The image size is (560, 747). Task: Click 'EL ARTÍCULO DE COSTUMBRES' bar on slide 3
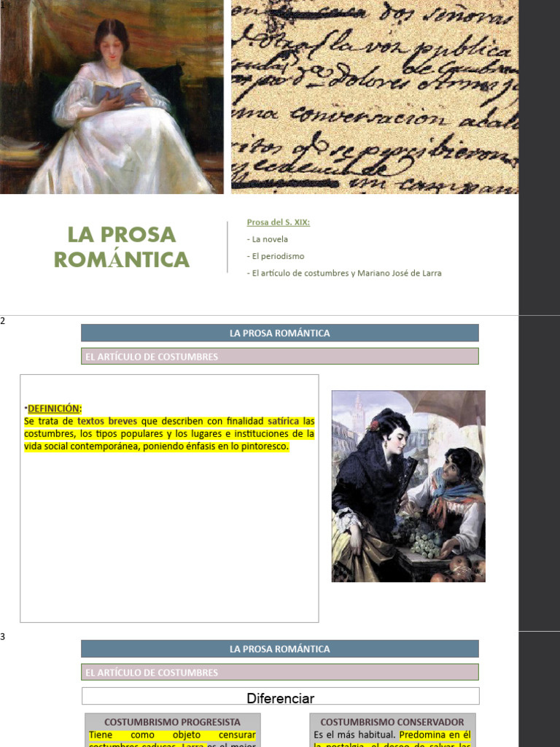(279, 672)
